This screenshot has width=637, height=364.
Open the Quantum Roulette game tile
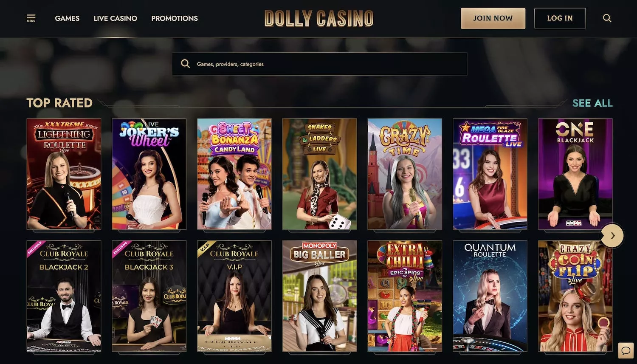click(490, 296)
